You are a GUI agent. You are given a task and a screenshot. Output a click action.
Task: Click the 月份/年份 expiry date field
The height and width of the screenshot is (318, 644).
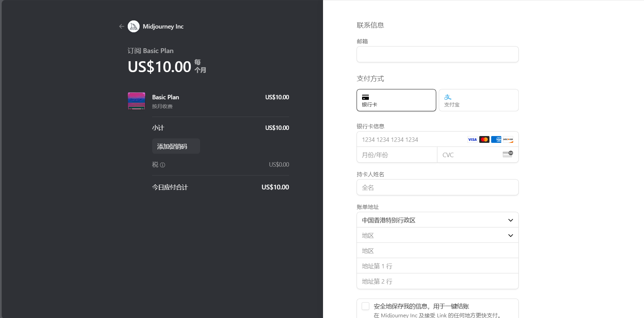point(397,155)
